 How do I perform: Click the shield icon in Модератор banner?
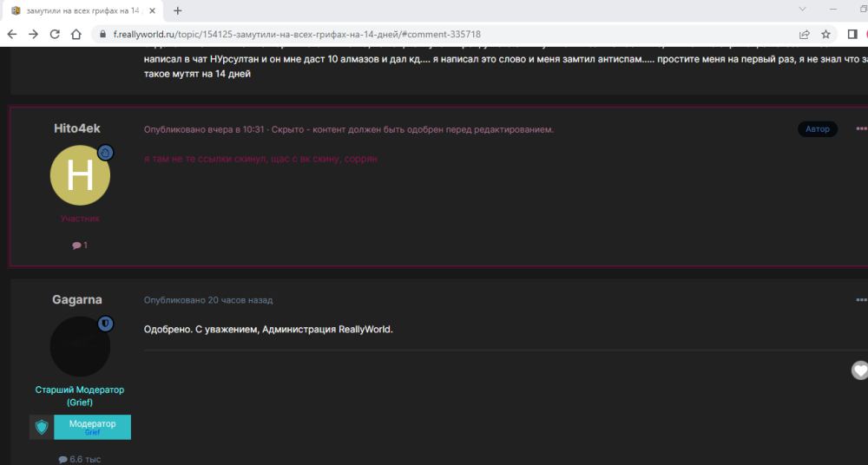pos(42,428)
